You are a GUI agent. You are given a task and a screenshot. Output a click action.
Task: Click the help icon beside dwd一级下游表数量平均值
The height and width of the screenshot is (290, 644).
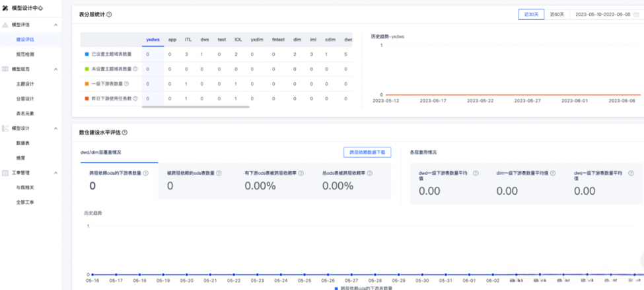476,173
